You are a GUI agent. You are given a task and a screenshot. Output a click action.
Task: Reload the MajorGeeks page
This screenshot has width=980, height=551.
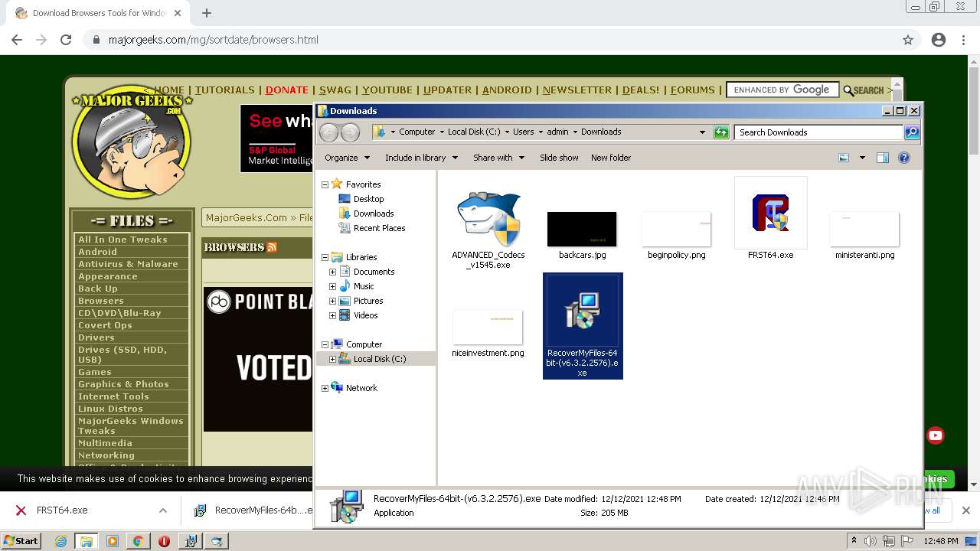66,40
